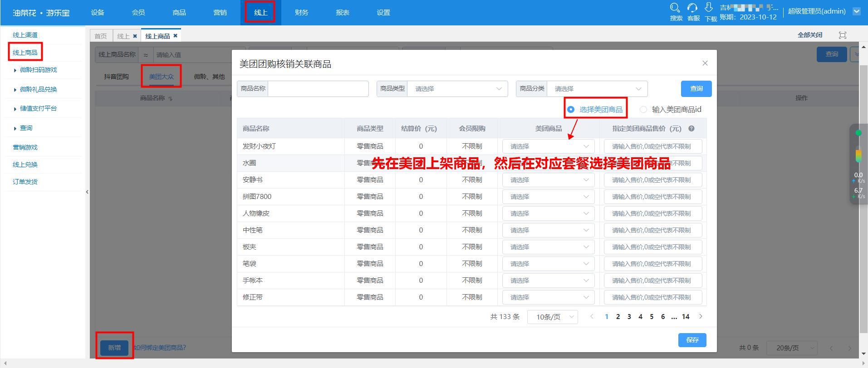868x368 pixels.
Task: Open the 线上 top menu
Action: [x=261, y=13]
